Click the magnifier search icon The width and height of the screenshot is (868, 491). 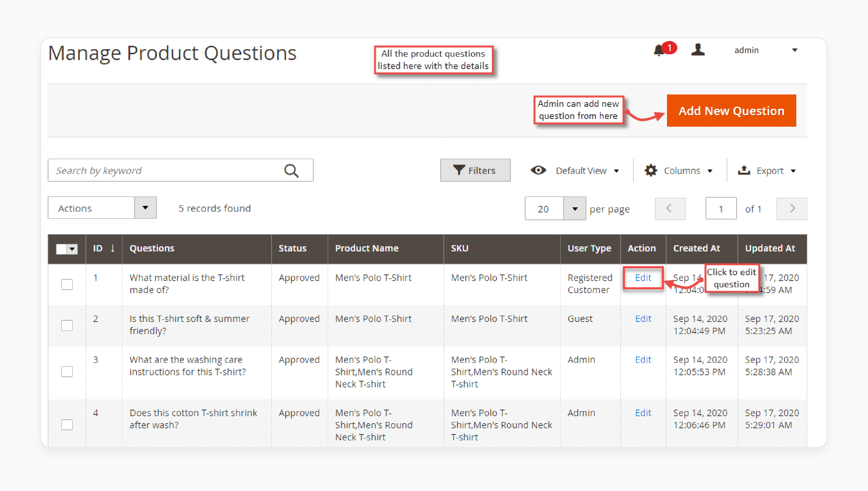(x=291, y=170)
